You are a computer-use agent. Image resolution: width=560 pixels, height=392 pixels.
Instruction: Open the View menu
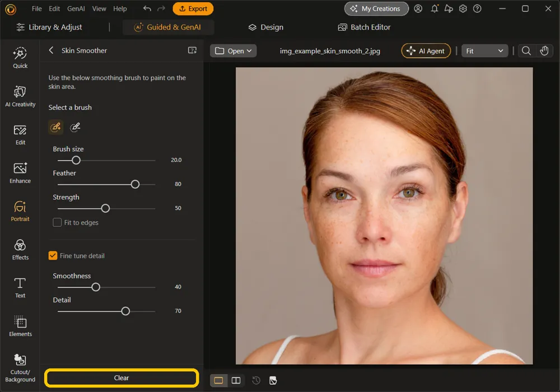coord(99,8)
